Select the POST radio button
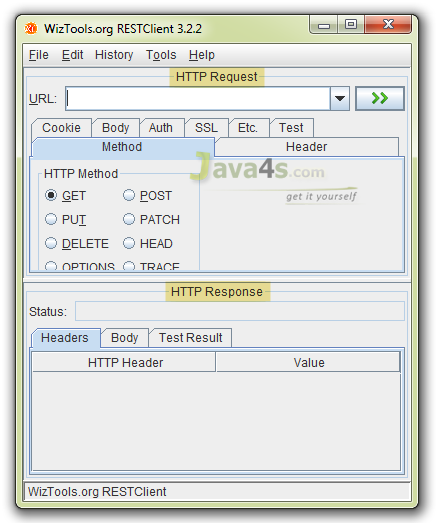The height and width of the screenshot is (523, 436). coord(129,195)
